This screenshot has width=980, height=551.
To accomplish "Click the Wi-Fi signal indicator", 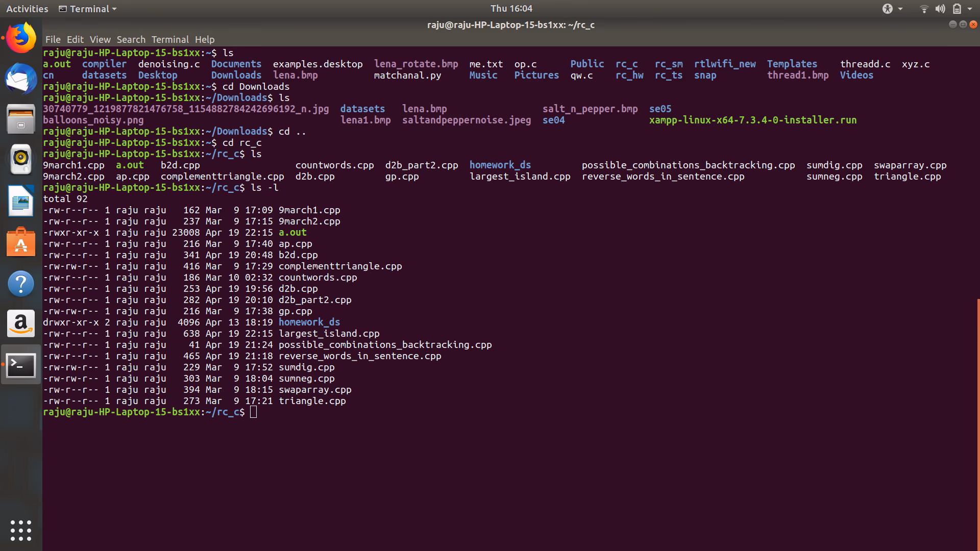I will point(924,9).
